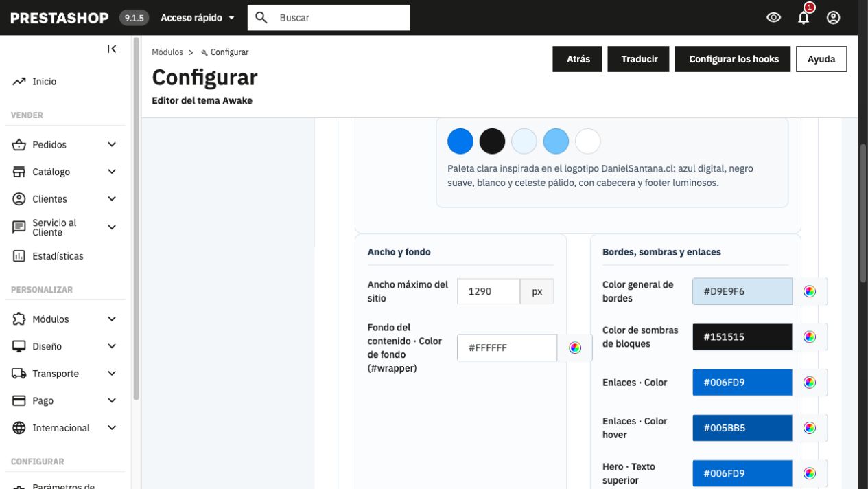Click the Internacional globe icon
Image resolution: width=868 pixels, height=489 pixels.
19,428
